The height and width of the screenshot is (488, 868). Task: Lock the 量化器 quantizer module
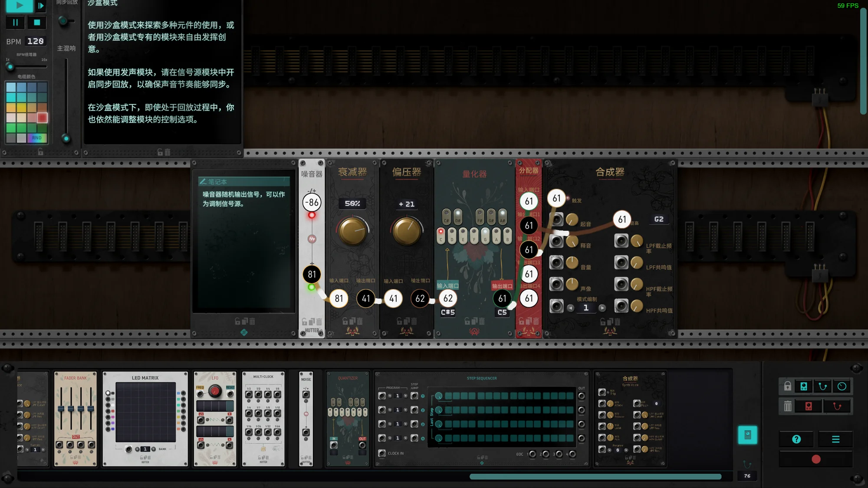click(x=467, y=321)
